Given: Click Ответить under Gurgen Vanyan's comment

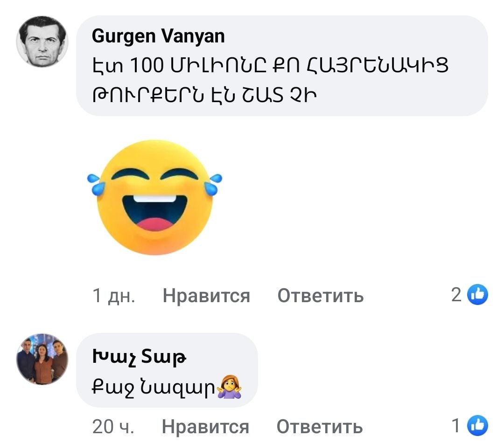Looking at the screenshot, I should [x=321, y=295].
